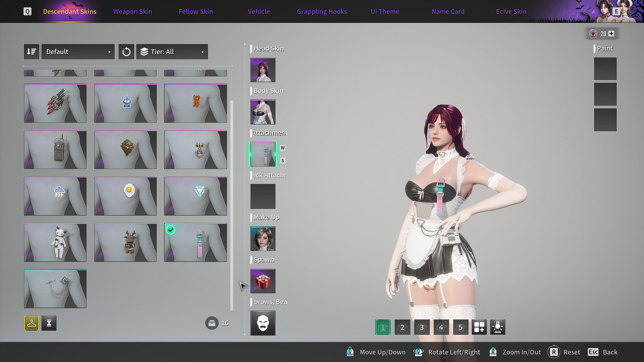The width and height of the screenshot is (644, 362).
Task: Select the third Paint swatch slot
Action: tap(605, 120)
